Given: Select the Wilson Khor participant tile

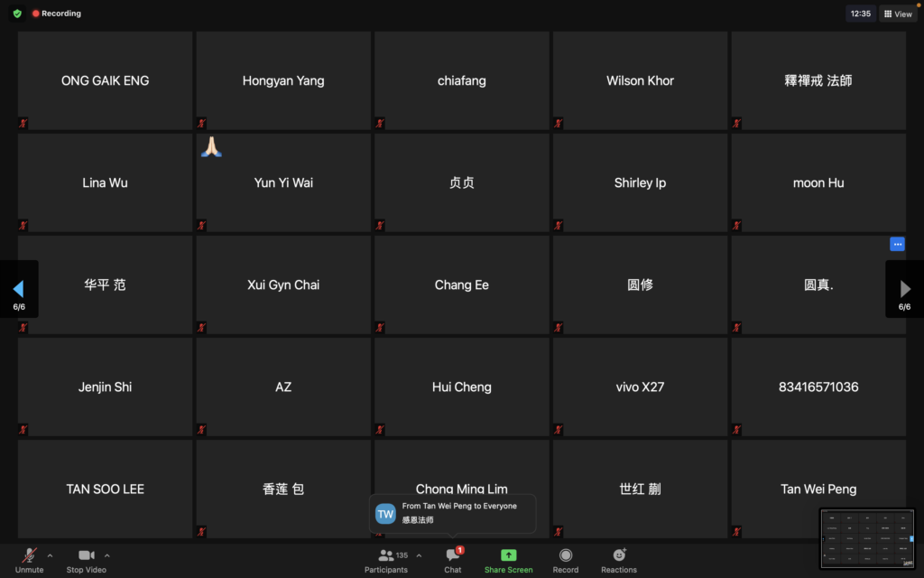Looking at the screenshot, I should pyautogui.click(x=640, y=80).
